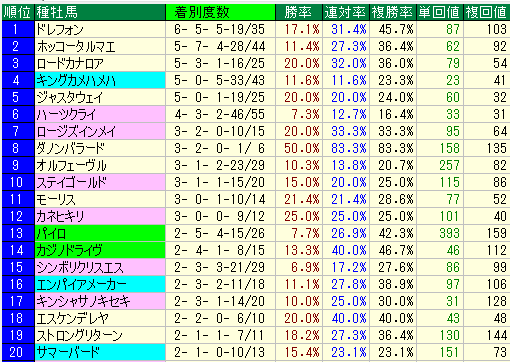510x362 pixels.
Task: Sort by the 連対率 column header
Action: [x=346, y=12]
